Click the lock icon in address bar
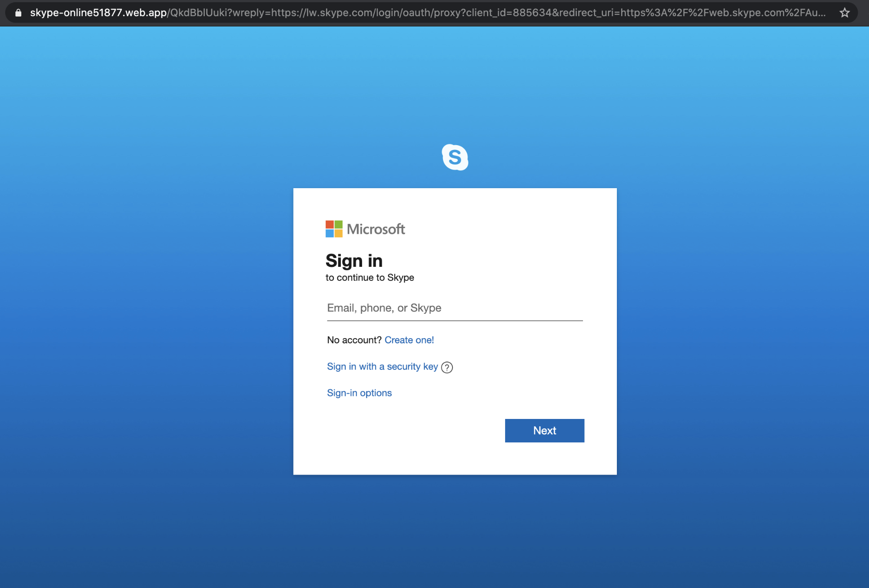The height and width of the screenshot is (588, 869). coord(18,13)
